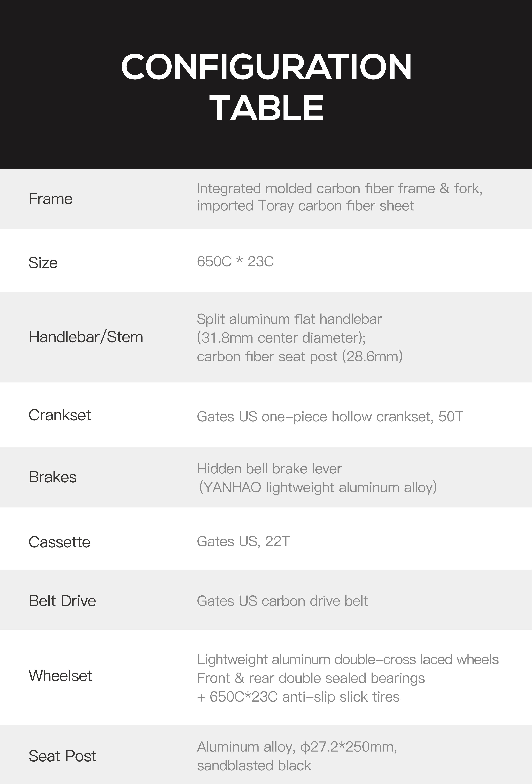Click the YANHAO lightweight aluminum alloy line
Image resolution: width=532 pixels, height=784 pixels.
(x=318, y=488)
